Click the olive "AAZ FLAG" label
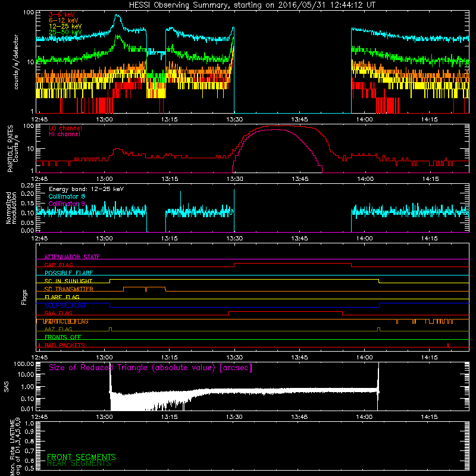Image resolution: width=476 pixels, height=476 pixels. (58, 329)
